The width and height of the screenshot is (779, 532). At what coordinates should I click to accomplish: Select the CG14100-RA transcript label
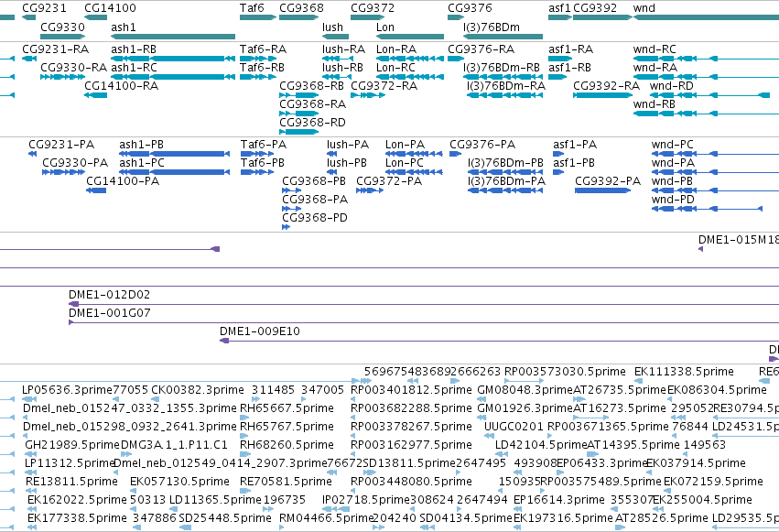coord(121,85)
